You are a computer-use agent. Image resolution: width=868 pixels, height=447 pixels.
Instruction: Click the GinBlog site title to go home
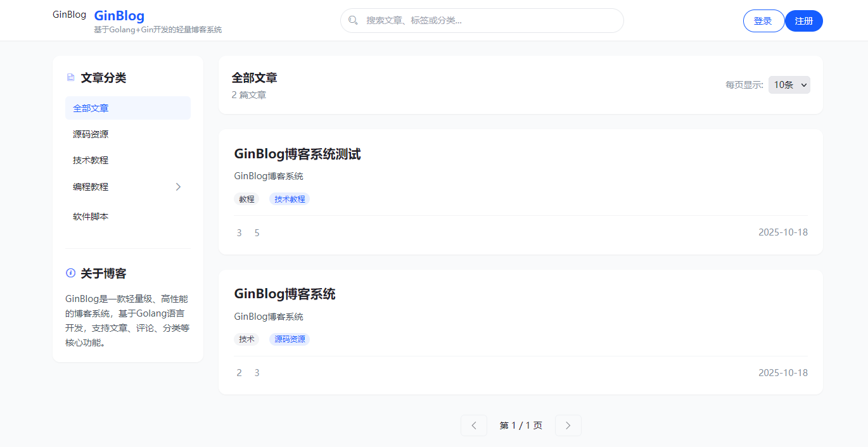tap(119, 16)
